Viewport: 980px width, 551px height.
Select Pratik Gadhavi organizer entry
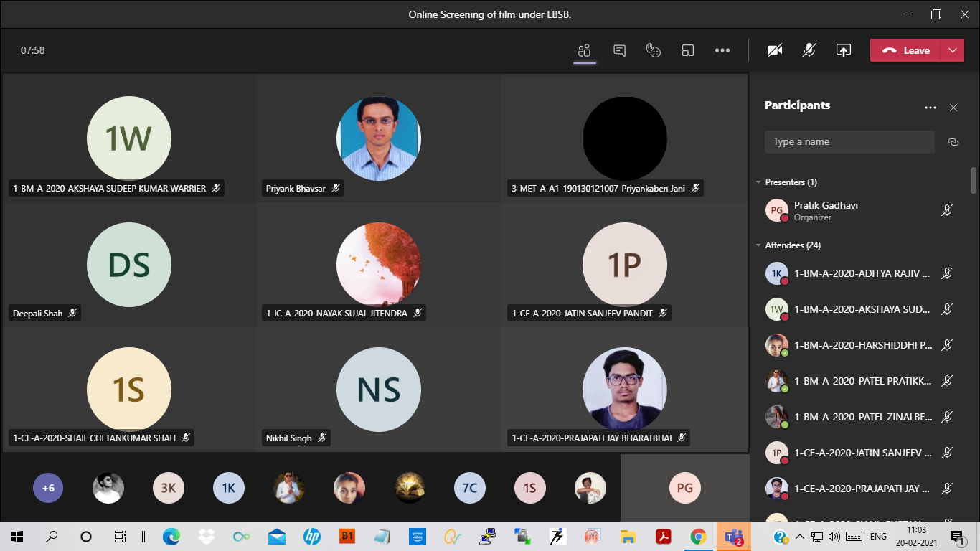click(x=859, y=211)
